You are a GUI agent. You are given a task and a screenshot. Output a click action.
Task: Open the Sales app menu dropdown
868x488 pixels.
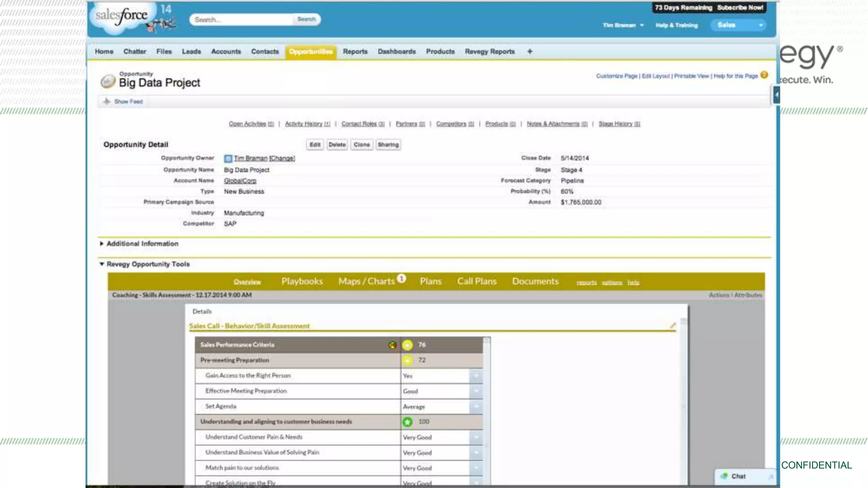tap(760, 25)
